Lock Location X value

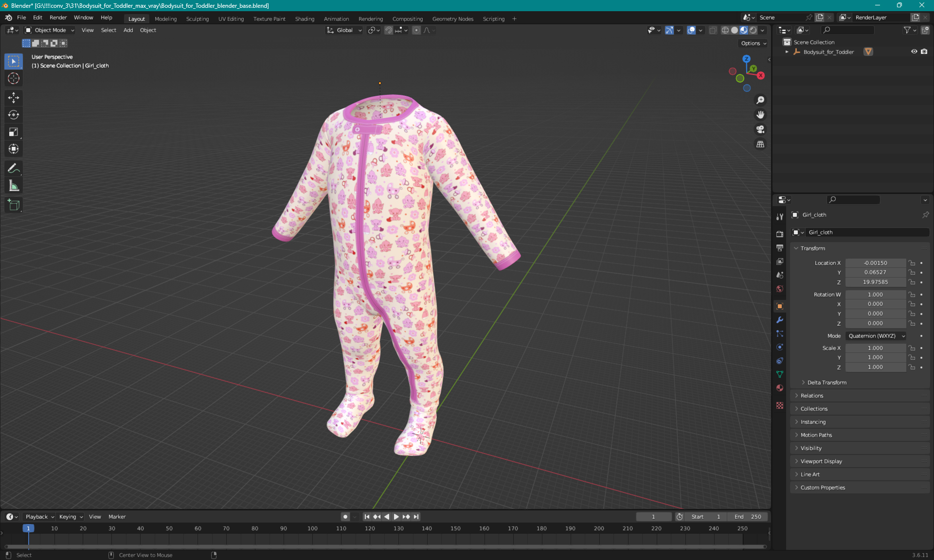coord(912,263)
